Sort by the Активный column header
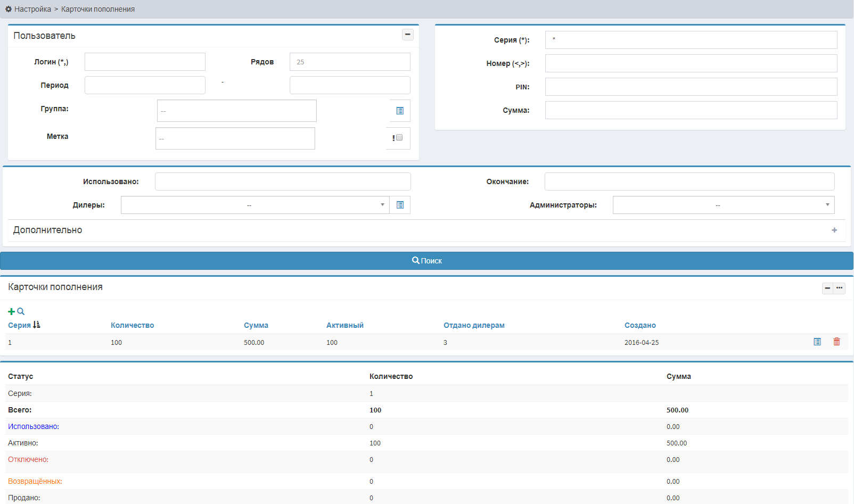The width and height of the screenshot is (854, 504). (345, 325)
